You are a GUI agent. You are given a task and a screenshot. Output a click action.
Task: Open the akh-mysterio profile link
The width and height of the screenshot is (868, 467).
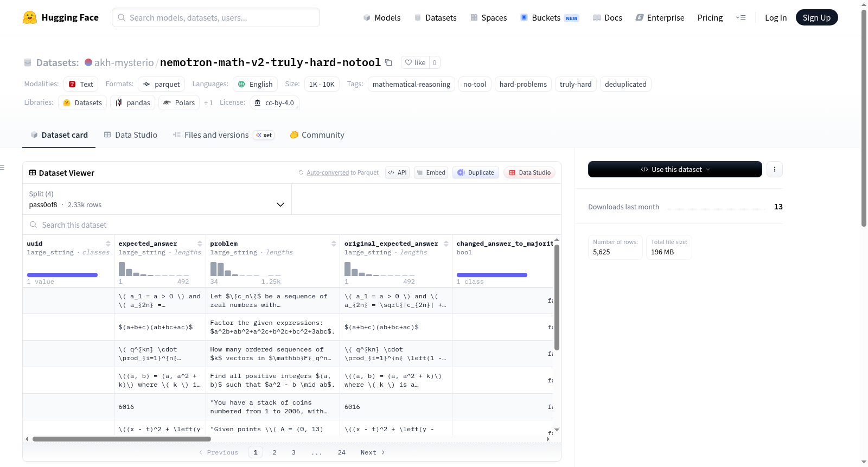tap(124, 62)
